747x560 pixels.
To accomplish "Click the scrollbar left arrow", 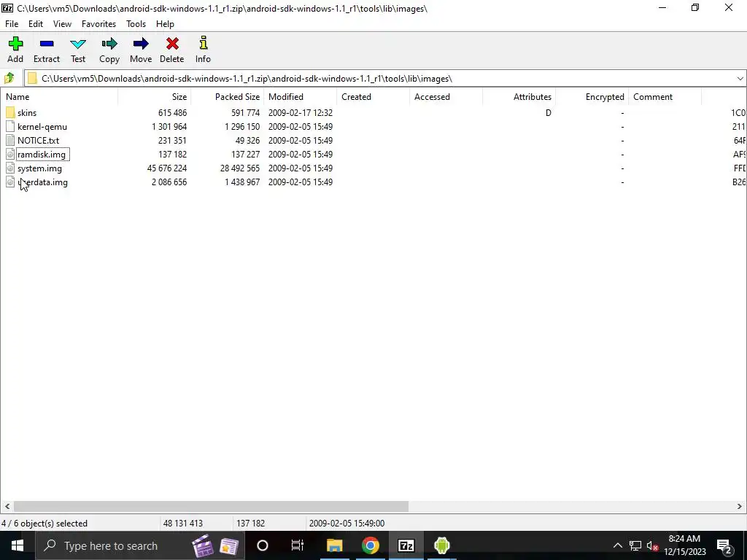I will (7, 506).
